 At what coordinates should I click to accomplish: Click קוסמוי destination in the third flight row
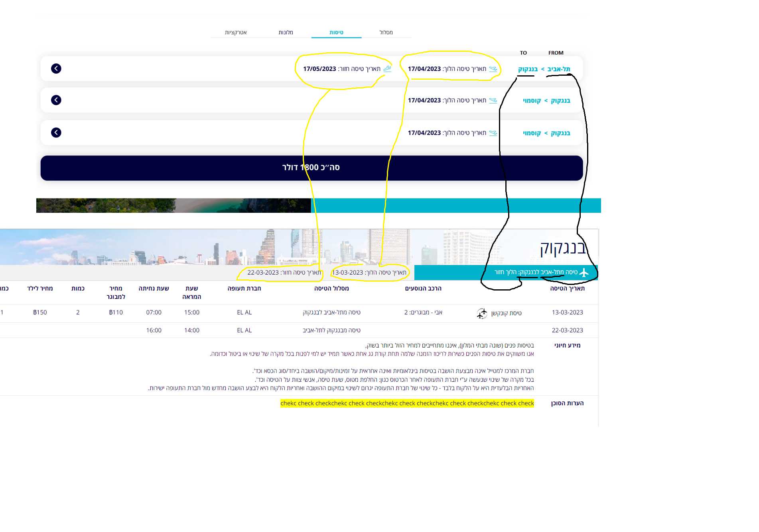pyautogui.click(x=532, y=133)
